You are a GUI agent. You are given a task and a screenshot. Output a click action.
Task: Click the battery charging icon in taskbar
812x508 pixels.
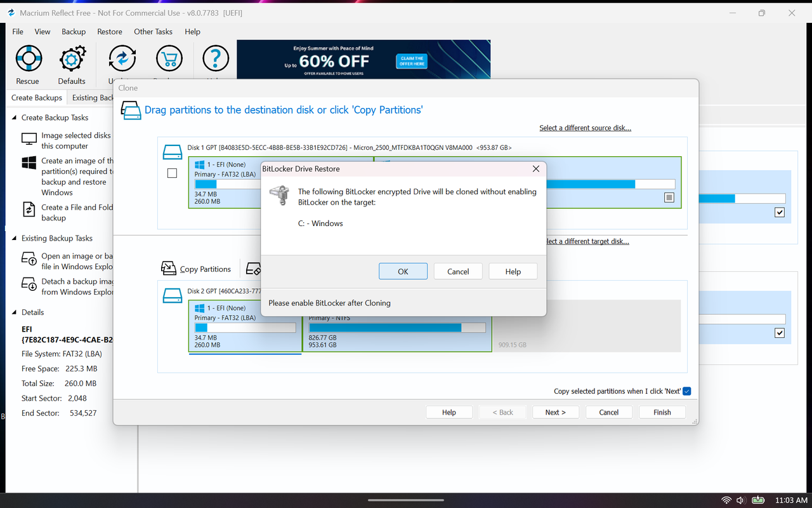click(x=758, y=500)
